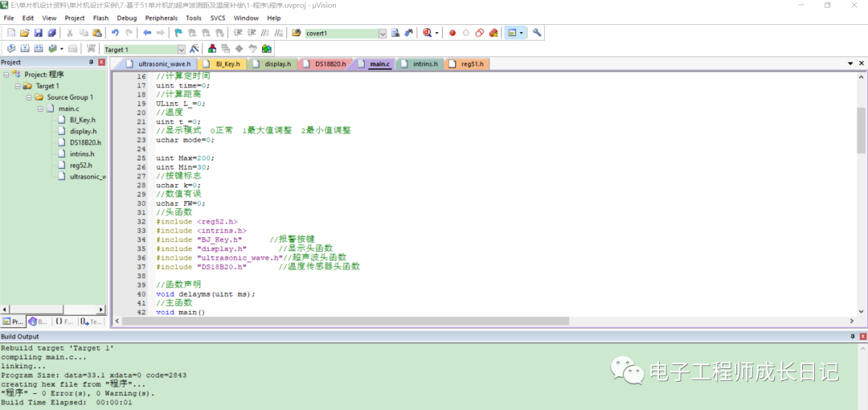The width and height of the screenshot is (868, 410).
Task: Collapse the main.c tree node
Action: tap(40, 109)
